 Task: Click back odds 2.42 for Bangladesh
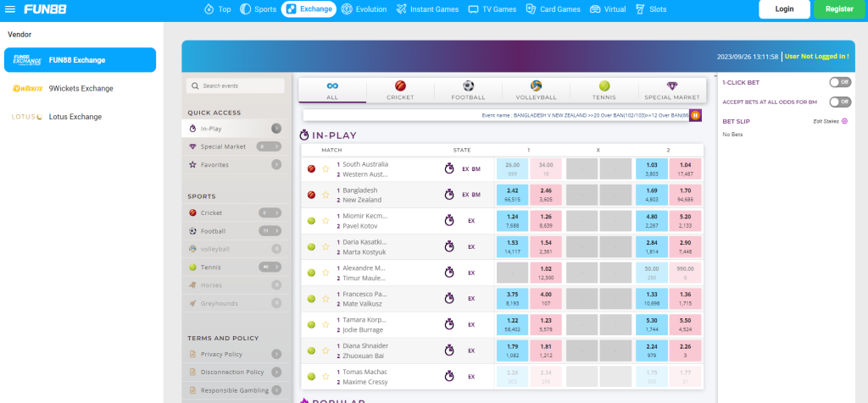(x=513, y=195)
